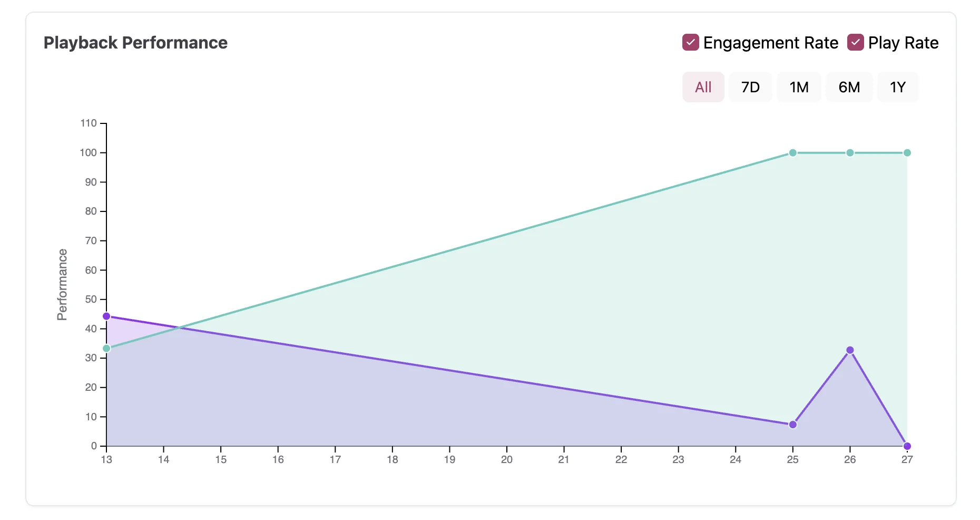
Task: Click the Playback Performance title
Action: [135, 43]
